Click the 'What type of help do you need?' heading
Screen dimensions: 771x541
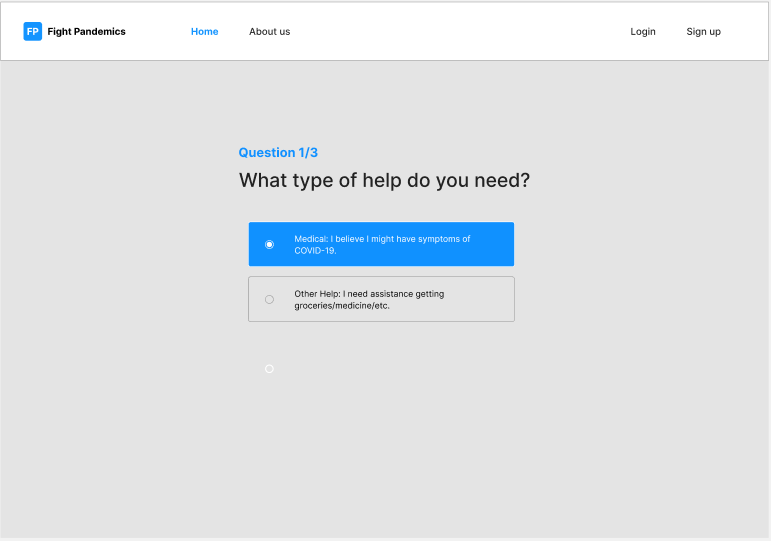pyautogui.click(x=385, y=180)
